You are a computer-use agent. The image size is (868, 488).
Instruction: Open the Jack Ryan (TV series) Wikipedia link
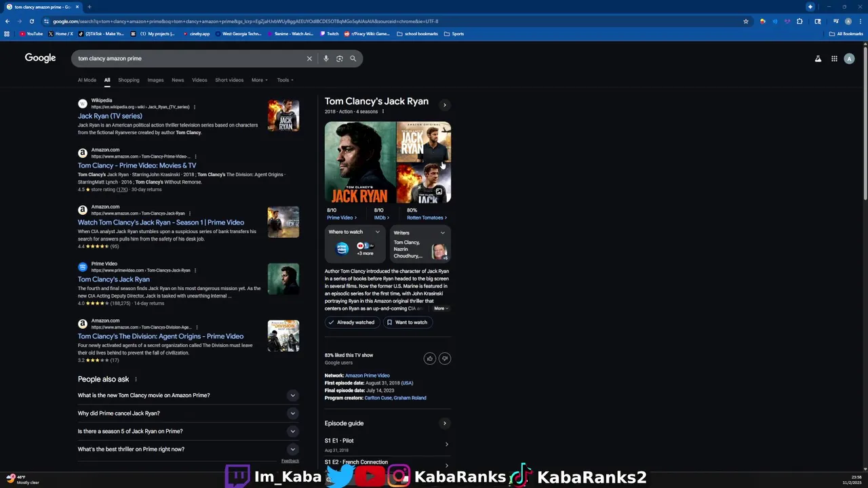[x=110, y=116]
